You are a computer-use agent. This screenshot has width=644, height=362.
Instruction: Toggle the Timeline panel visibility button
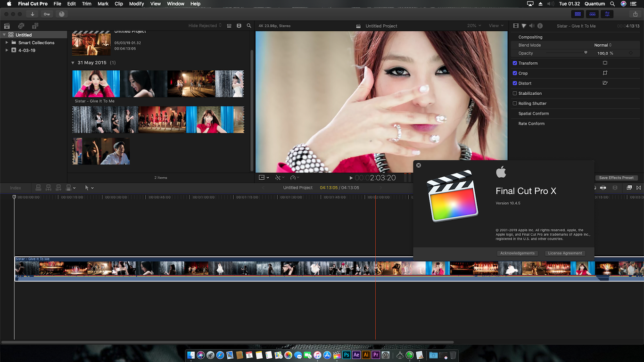(593, 14)
